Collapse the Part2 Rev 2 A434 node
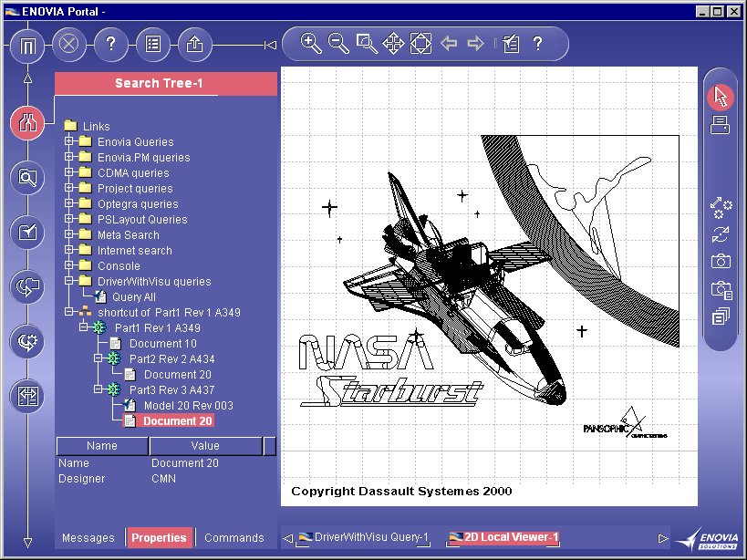Screen dimensions: 747x560 pos(99,358)
